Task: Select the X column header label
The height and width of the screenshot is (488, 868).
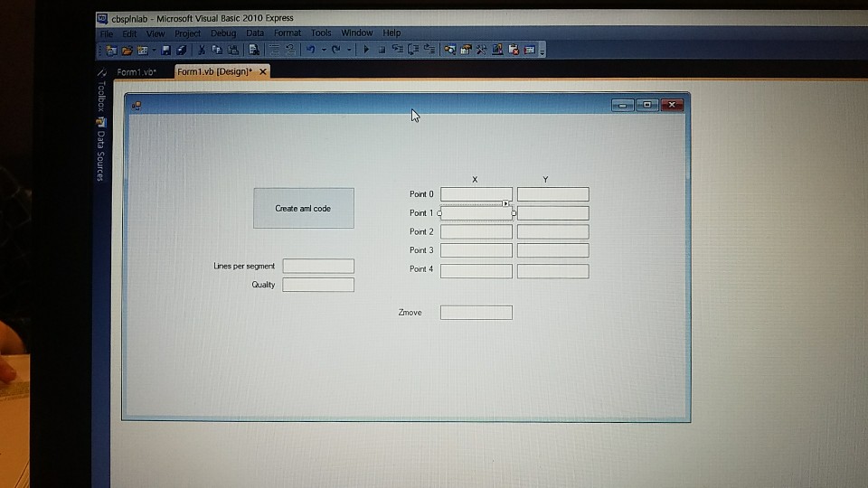Action: click(475, 180)
